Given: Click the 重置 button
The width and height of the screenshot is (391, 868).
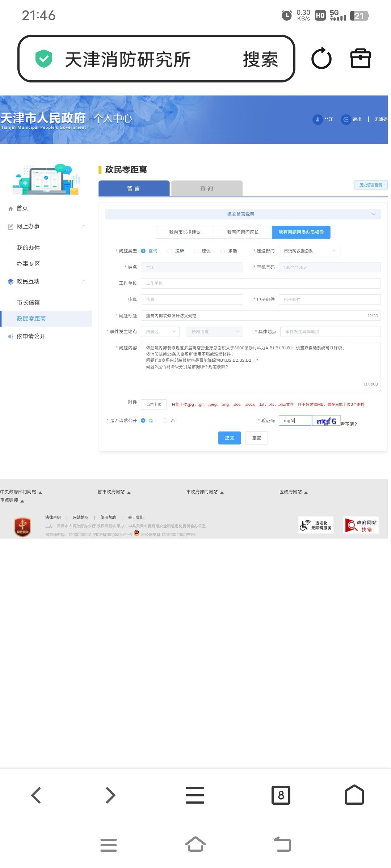Looking at the screenshot, I should tap(256, 438).
